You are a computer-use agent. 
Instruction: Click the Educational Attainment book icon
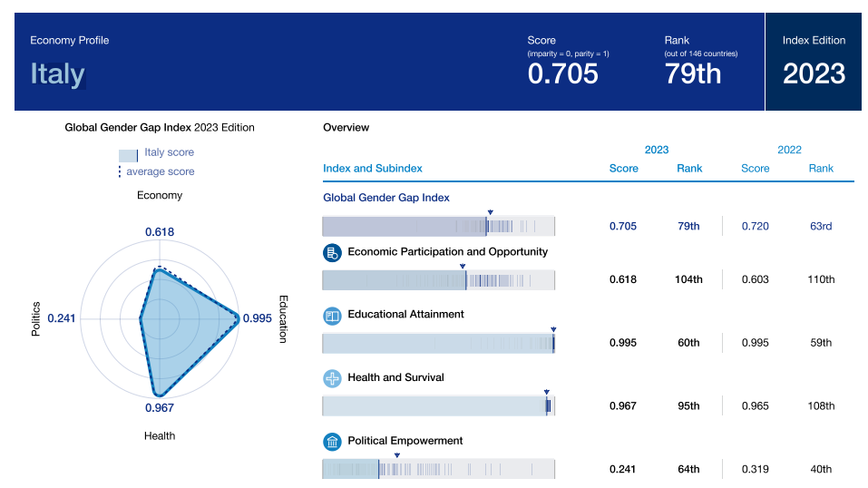(332, 315)
